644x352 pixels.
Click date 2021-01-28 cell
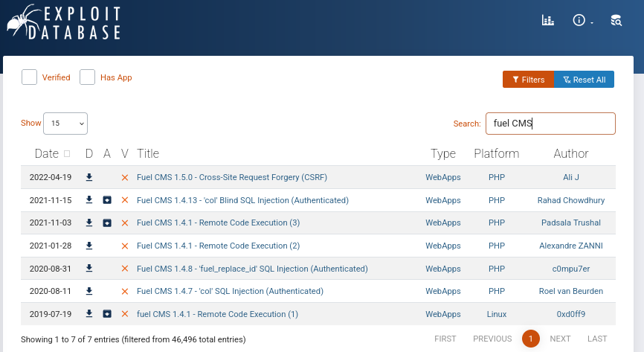pos(51,246)
